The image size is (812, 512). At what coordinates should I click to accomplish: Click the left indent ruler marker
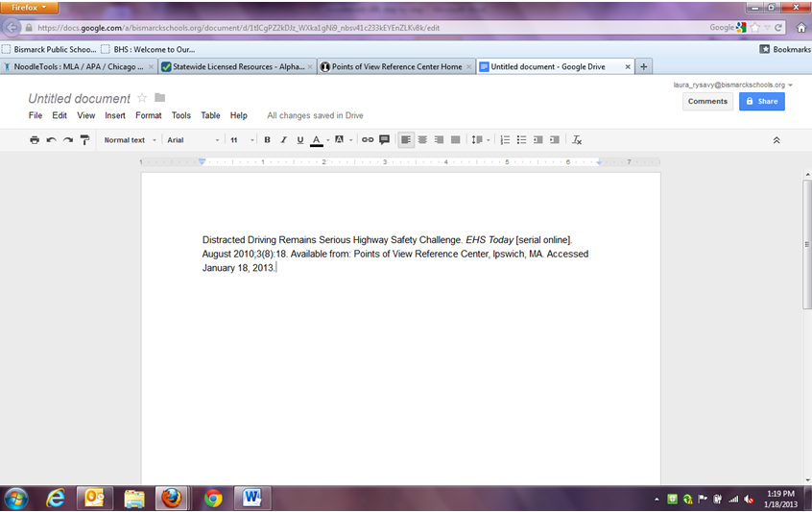[202, 161]
